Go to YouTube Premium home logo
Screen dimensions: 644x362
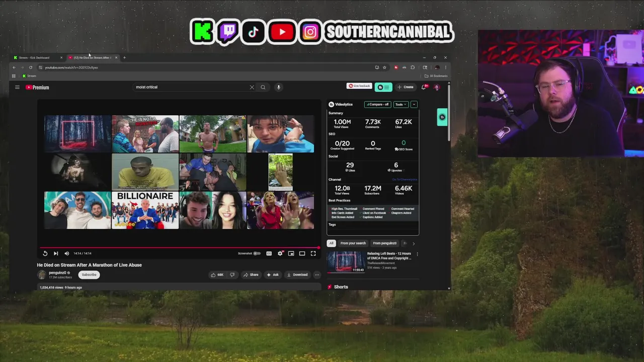pyautogui.click(x=37, y=87)
